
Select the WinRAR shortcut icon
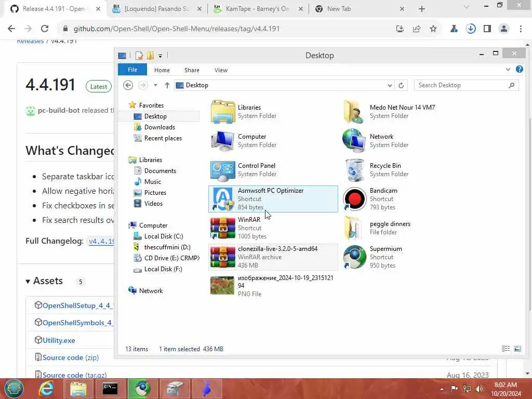point(222,228)
